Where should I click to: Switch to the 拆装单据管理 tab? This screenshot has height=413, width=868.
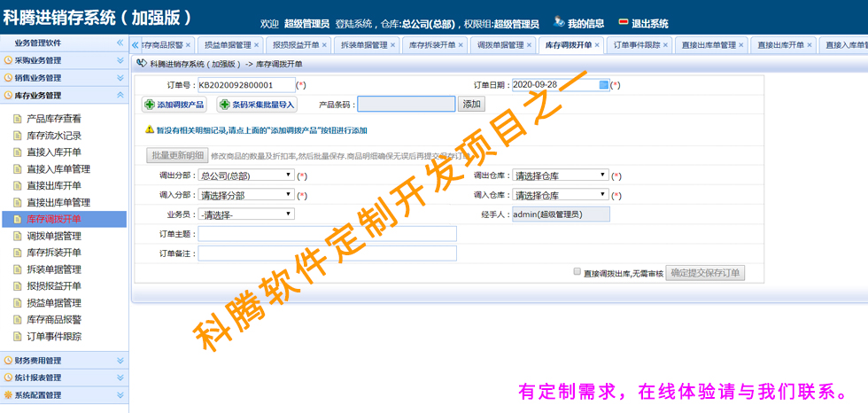pyautogui.click(x=364, y=45)
